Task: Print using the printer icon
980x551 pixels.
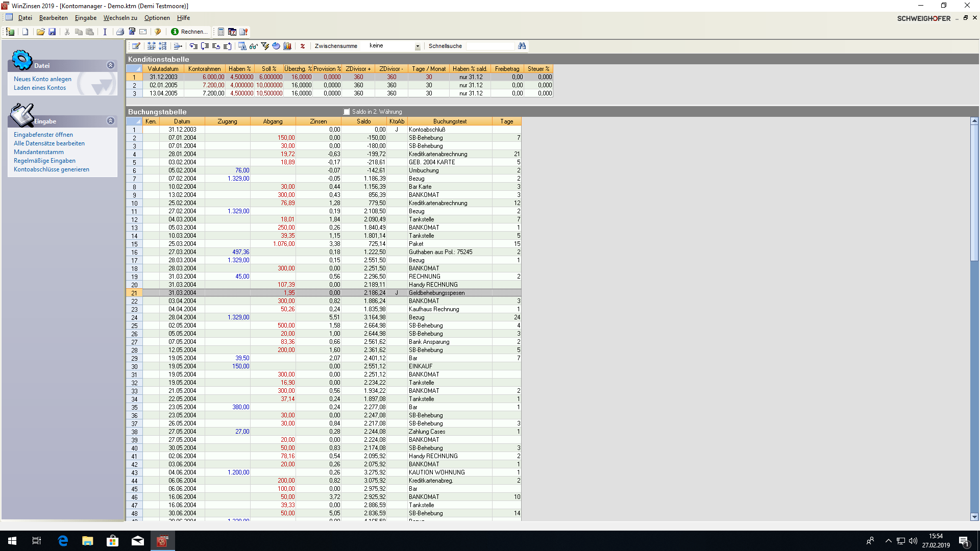Action: (120, 32)
